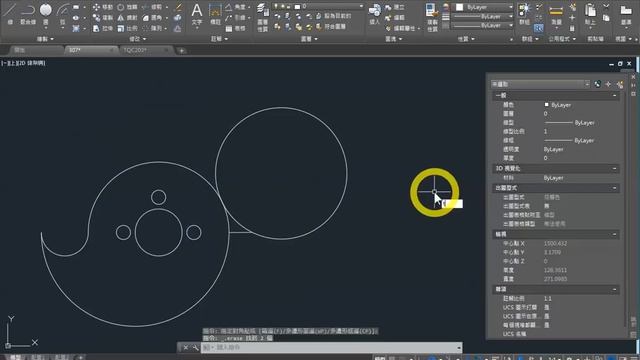Expand the Modify (修改) panel flyout
The image size is (640, 360).
coord(138,39)
